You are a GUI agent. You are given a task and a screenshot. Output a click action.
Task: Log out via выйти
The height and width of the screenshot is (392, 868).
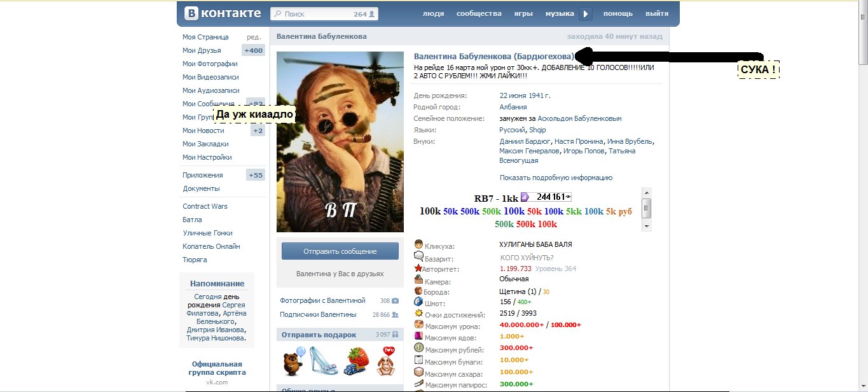[657, 13]
